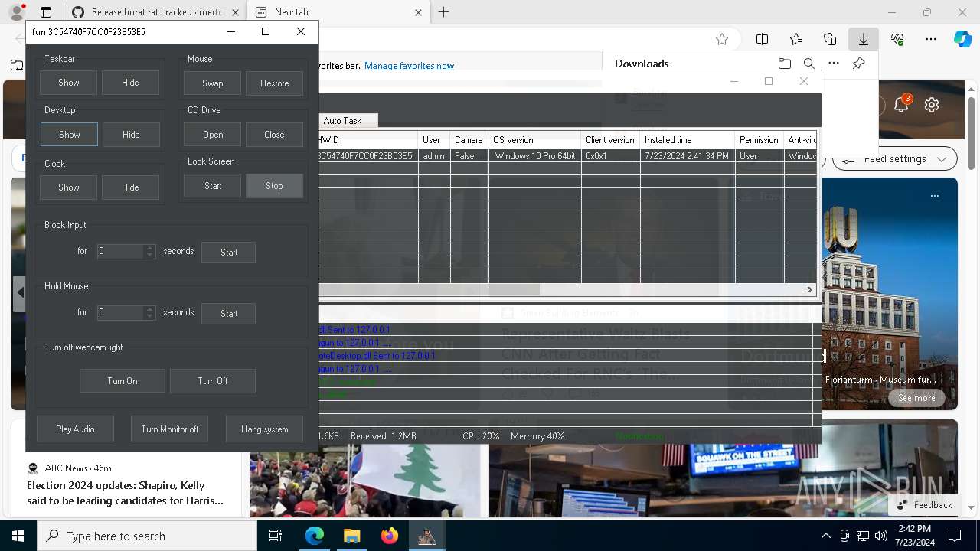Open downloads folder icon

784,64
